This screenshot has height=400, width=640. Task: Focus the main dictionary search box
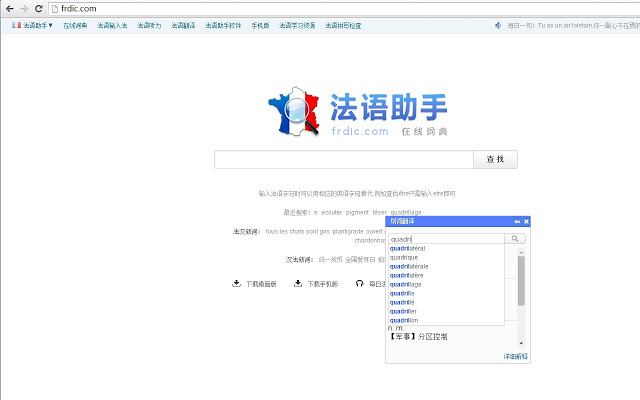tap(344, 159)
